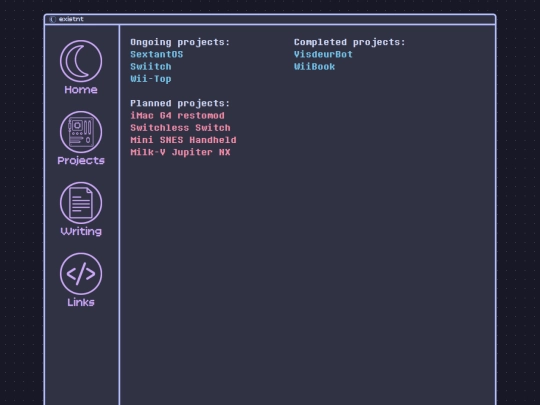Open the Wii-Top project link
540x405 pixels.
point(151,79)
